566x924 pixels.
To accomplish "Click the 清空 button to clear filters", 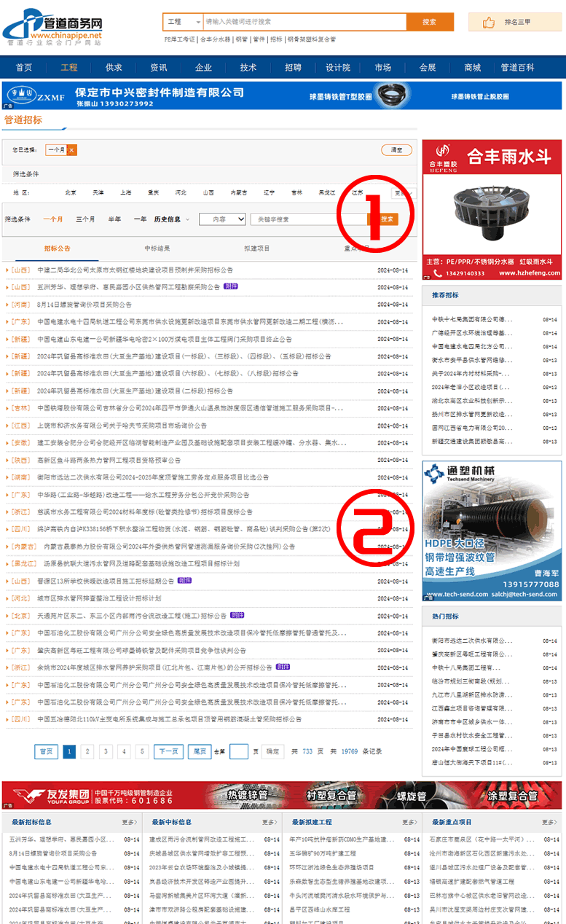I will 397,150.
